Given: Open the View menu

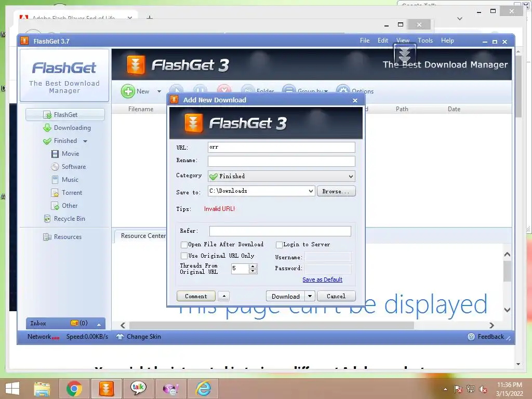Looking at the screenshot, I should click(403, 41).
